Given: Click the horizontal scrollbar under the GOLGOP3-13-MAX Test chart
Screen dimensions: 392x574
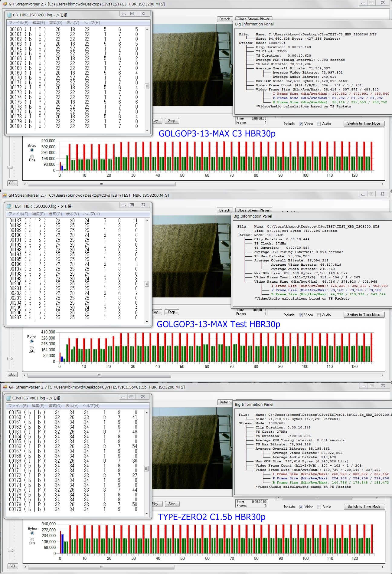Looking at the screenshot, I should pos(99,375).
